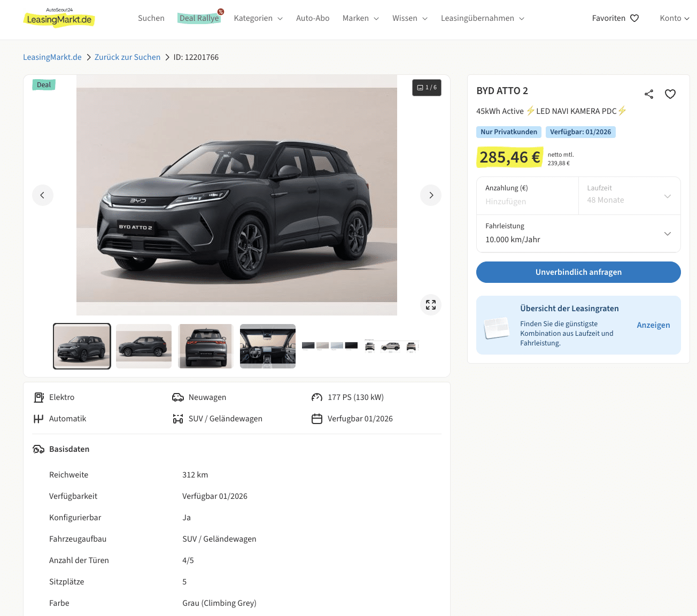Click the Farbe value Grau (Climbing Grey)
The width and height of the screenshot is (697, 616).
point(219,603)
